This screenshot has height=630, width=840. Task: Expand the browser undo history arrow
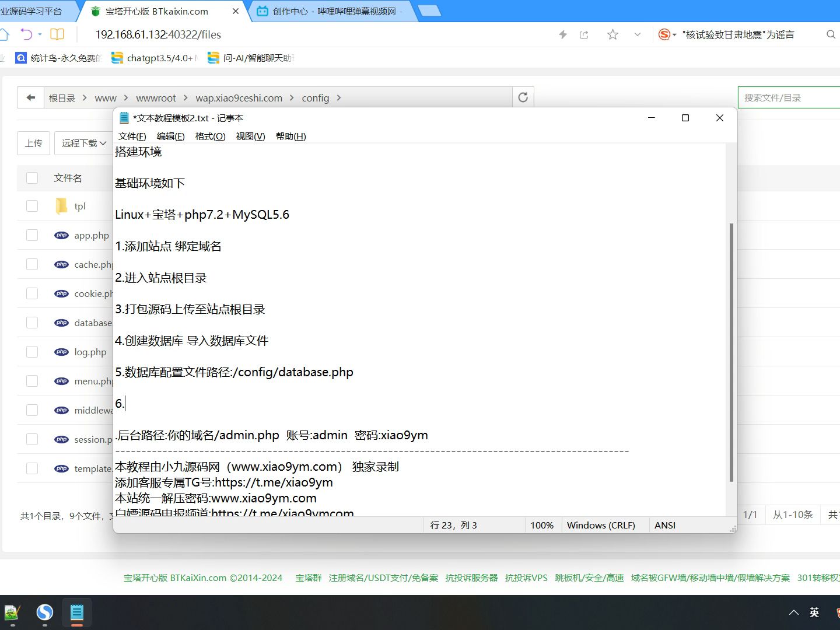pos(40,34)
